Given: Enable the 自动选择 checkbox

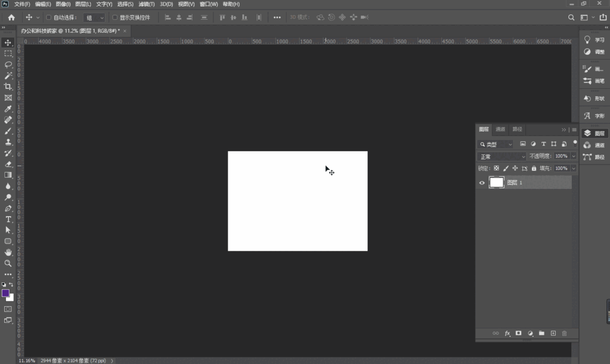Looking at the screenshot, I should pos(49,17).
